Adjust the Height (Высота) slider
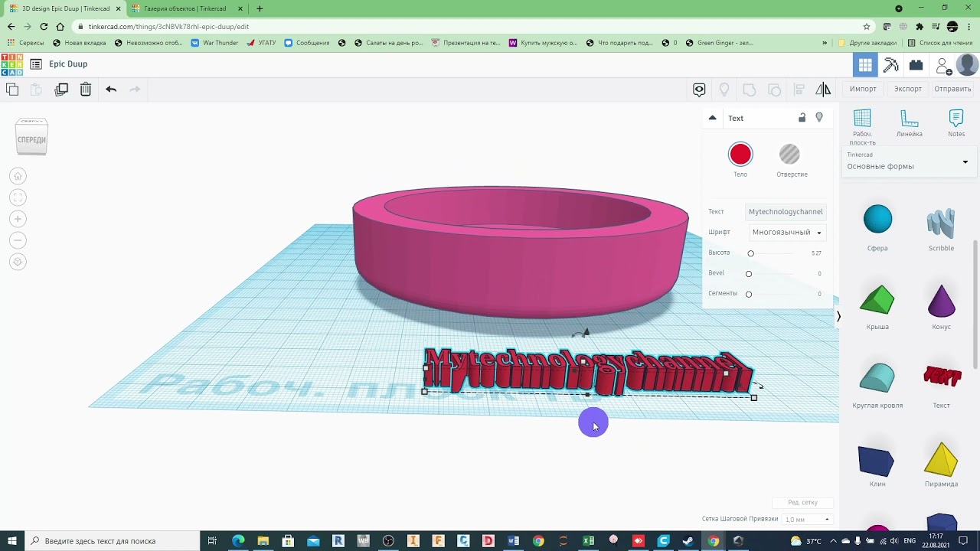The width and height of the screenshot is (980, 551). pos(750,253)
